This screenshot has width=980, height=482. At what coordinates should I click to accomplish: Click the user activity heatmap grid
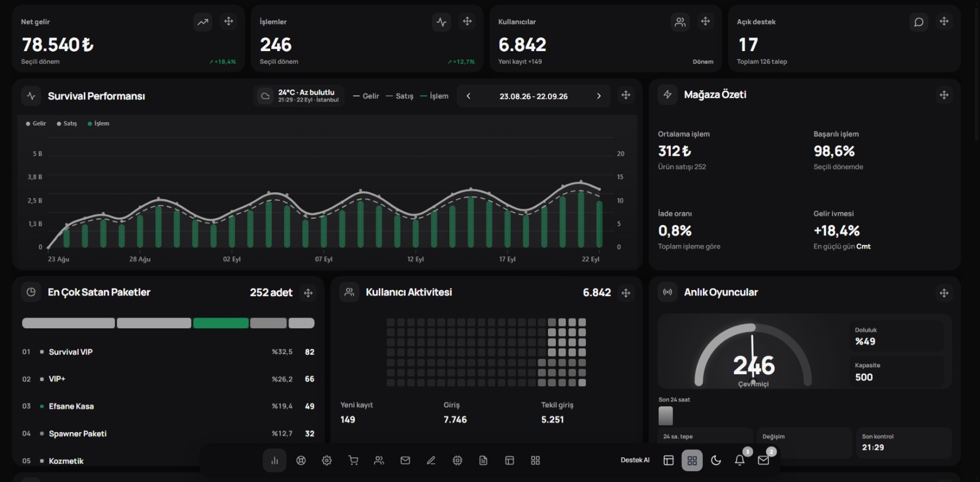487,352
